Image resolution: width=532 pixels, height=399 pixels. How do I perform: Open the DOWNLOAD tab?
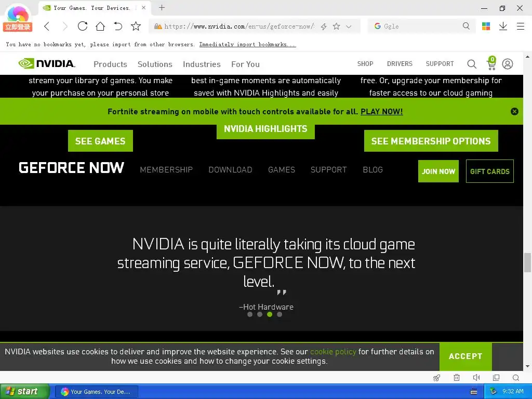click(230, 170)
